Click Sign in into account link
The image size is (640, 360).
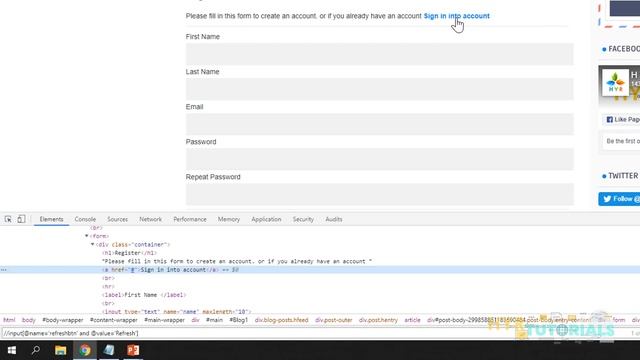pos(456,16)
